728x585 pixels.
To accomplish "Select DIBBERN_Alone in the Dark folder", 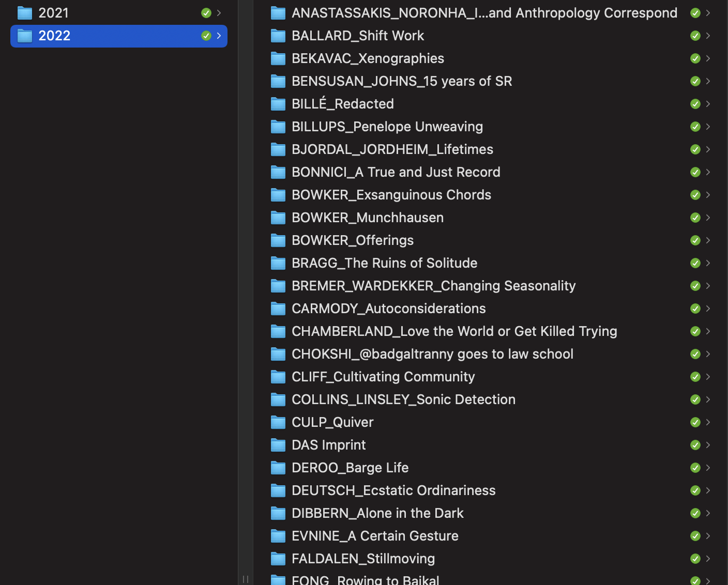I will (x=377, y=513).
